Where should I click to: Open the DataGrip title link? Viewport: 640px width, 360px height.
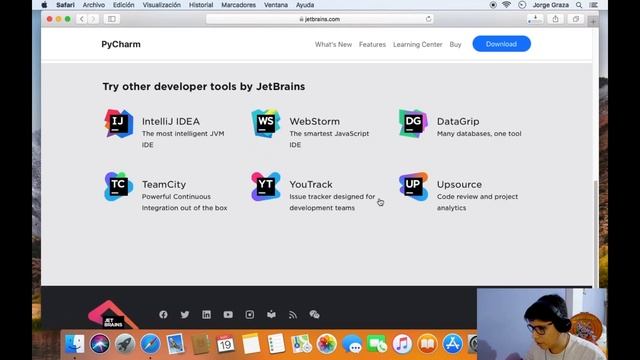[458, 121]
